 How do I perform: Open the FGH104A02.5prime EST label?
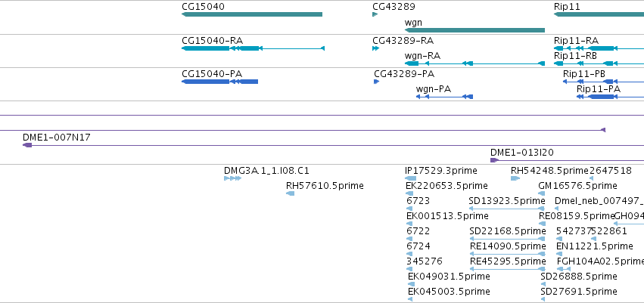[600, 261]
